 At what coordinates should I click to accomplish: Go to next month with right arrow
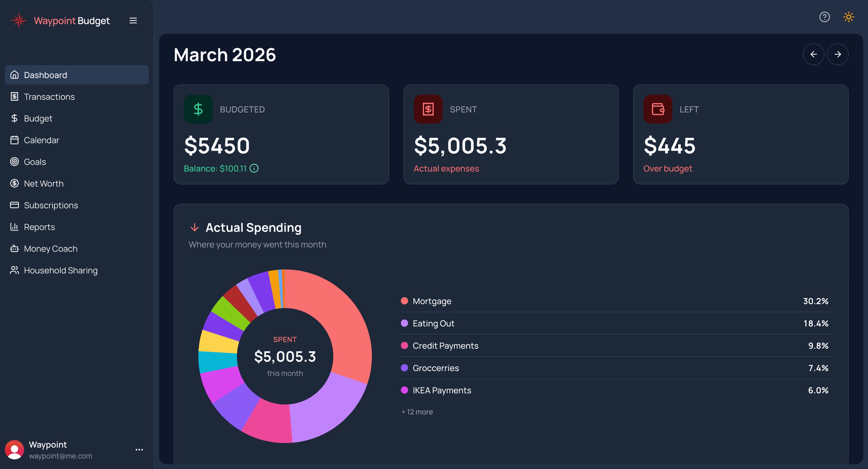click(838, 54)
